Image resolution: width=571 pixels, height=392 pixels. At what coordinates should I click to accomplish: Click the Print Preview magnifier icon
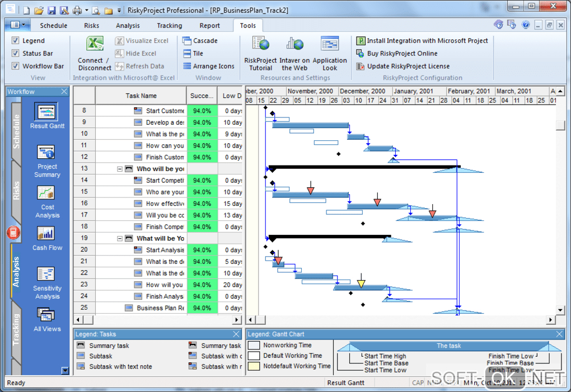coord(96,10)
